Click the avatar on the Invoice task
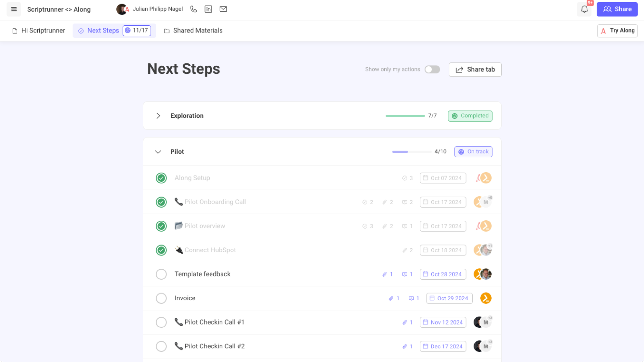 click(485, 298)
